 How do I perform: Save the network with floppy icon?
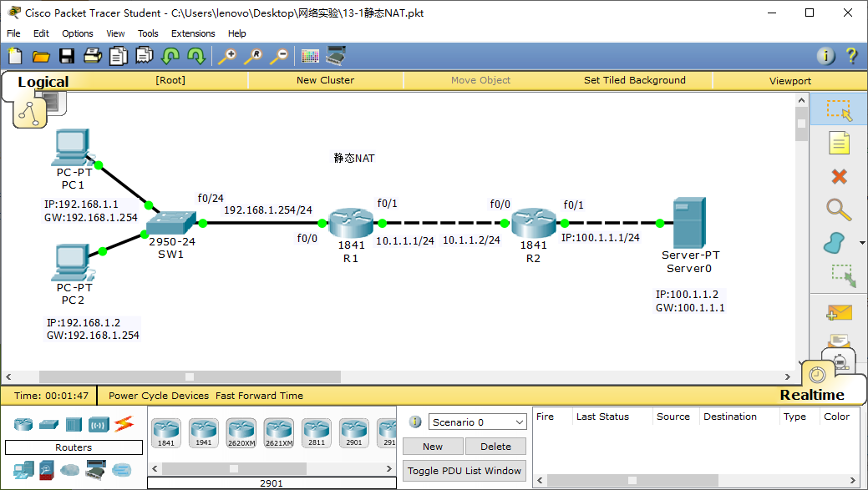tap(67, 56)
